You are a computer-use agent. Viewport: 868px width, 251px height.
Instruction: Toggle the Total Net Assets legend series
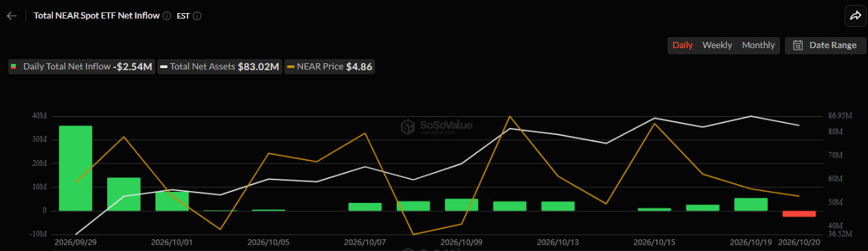tap(220, 67)
